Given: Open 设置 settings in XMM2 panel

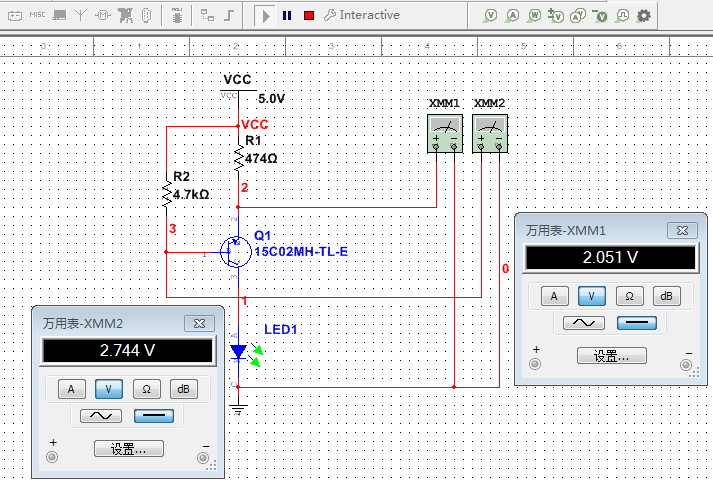Looking at the screenshot, I should pos(129,449).
